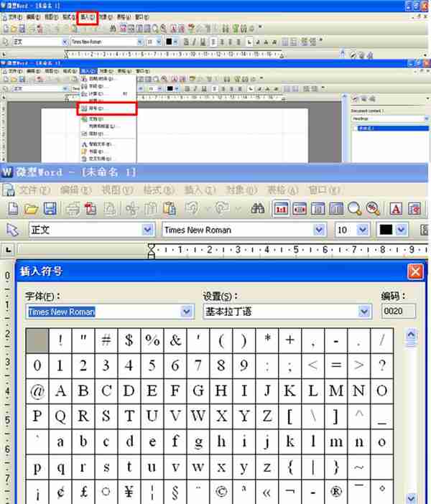The width and height of the screenshot is (431, 504).
Task: Toggle Underline in topmost small window toolbar
Action: coord(203,42)
